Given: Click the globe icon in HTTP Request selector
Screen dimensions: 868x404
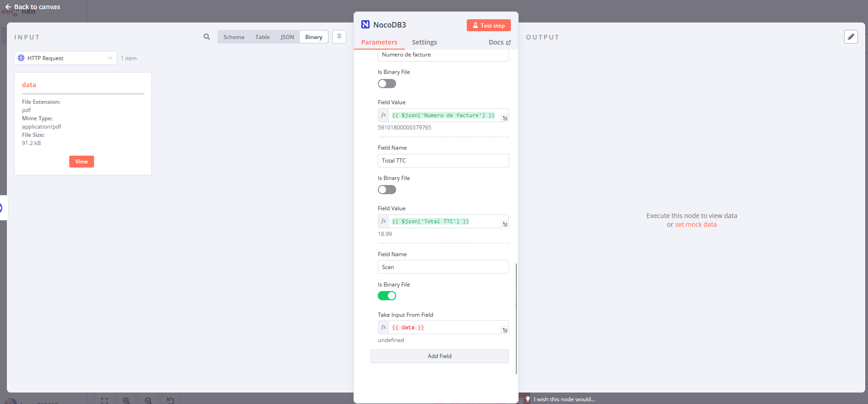Looking at the screenshot, I should click(21, 58).
